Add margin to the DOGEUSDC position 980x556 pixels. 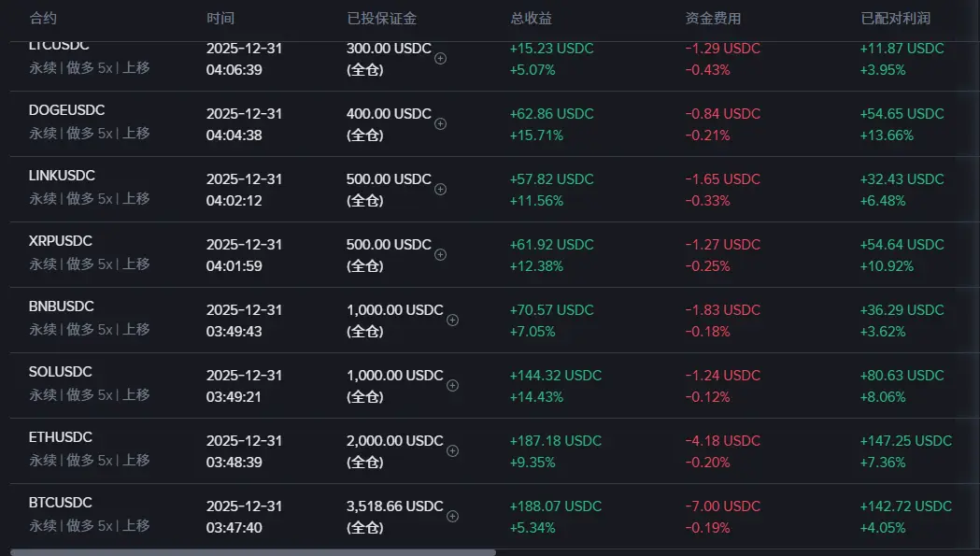(441, 124)
